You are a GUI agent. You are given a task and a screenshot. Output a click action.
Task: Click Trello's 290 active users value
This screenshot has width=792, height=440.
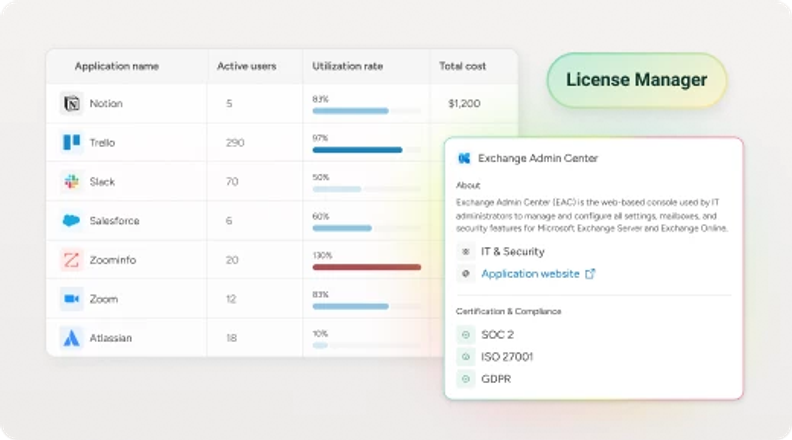pos(235,143)
